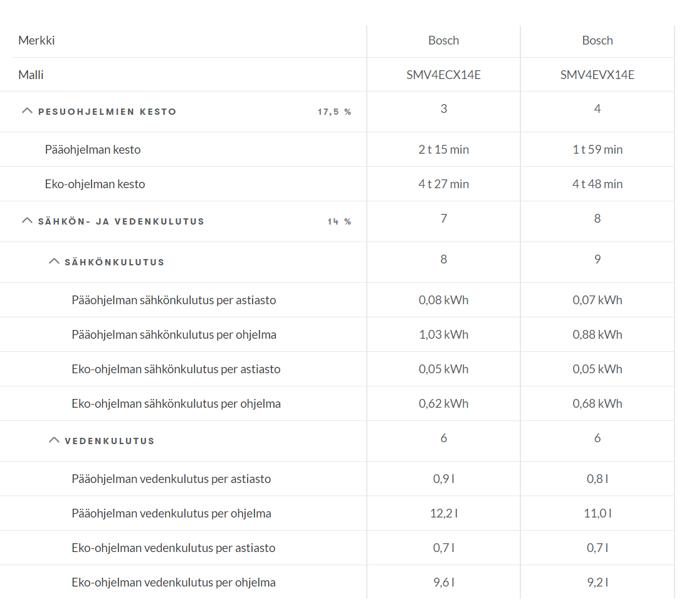This screenshot has width=684, height=616.
Task: Collapse the Sähkön- ja vedenkulutus chevron
Action: point(27,220)
